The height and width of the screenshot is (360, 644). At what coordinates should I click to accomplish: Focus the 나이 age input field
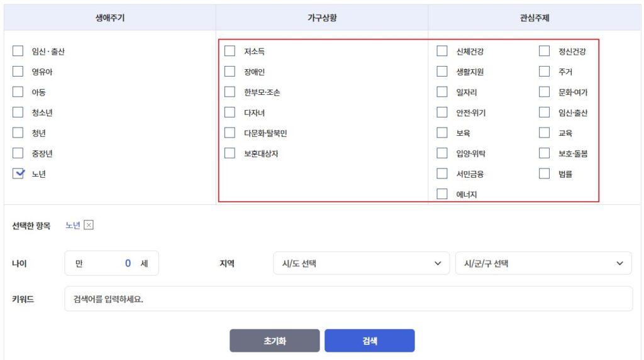point(112,264)
